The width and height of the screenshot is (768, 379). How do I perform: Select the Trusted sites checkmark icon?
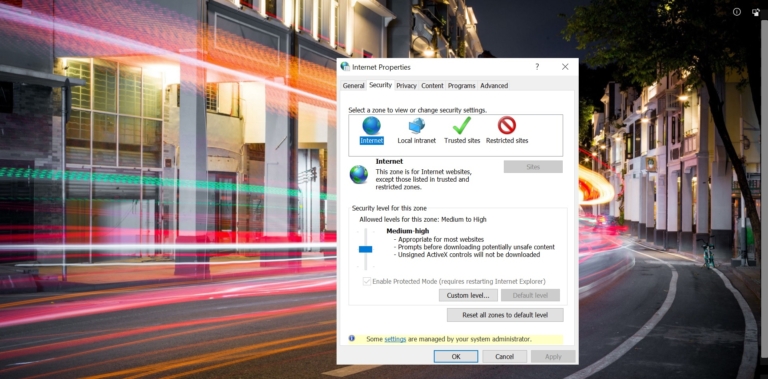click(x=461, y=125)
